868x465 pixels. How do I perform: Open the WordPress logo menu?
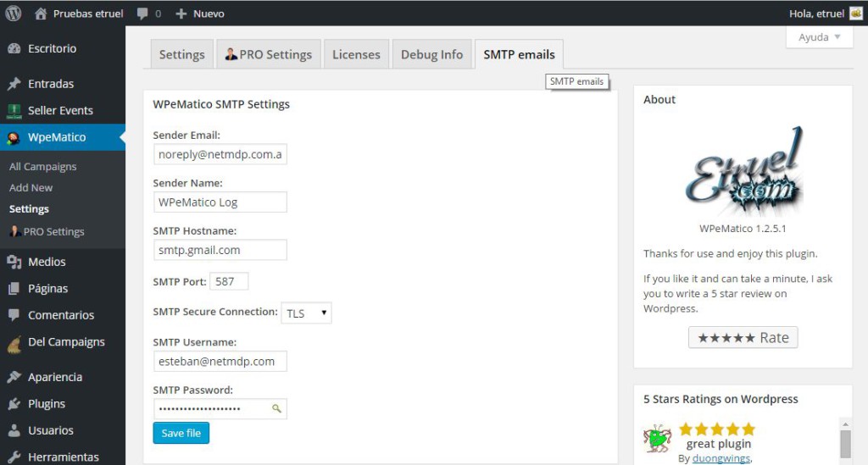pos(14,14)
